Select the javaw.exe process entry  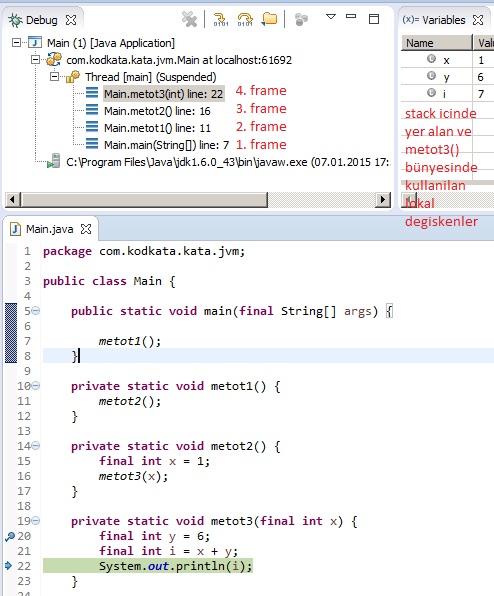[228, 162]
